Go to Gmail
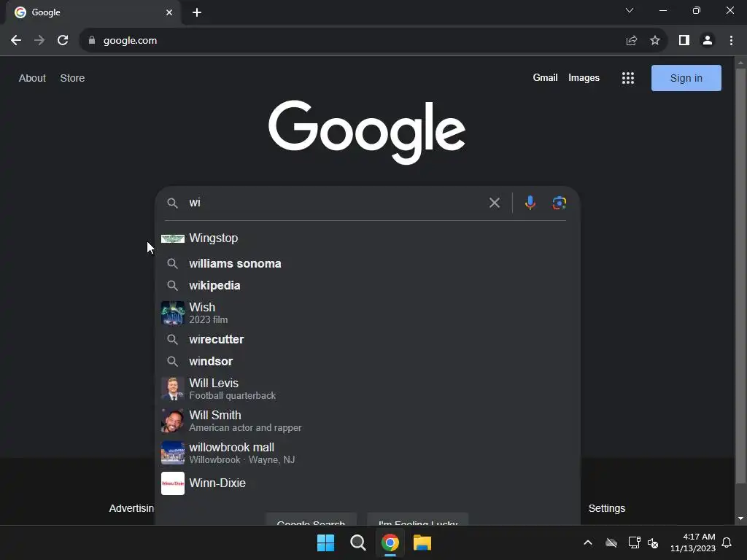The image size is (747, 560). [545, 77]
